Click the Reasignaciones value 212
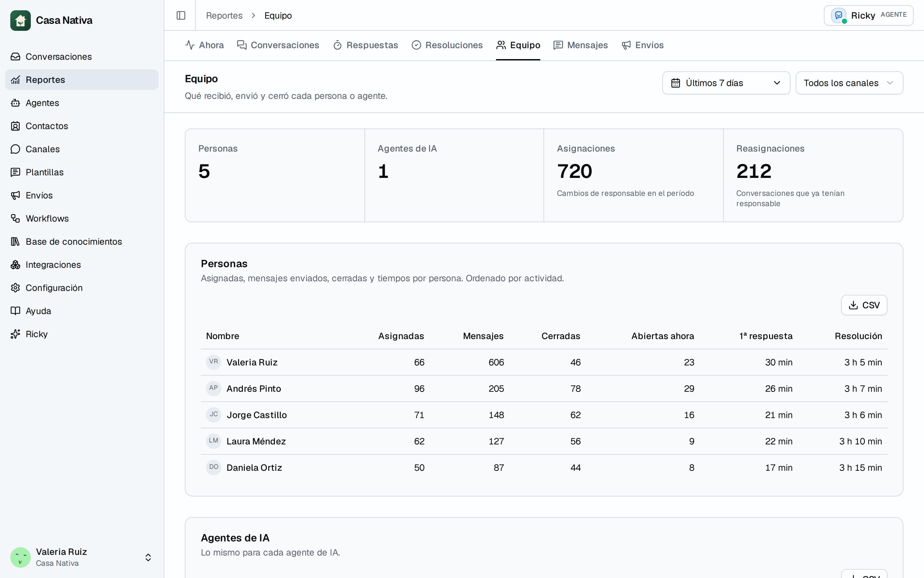Viewport: 924px width, 578px height. click(754, 171)
